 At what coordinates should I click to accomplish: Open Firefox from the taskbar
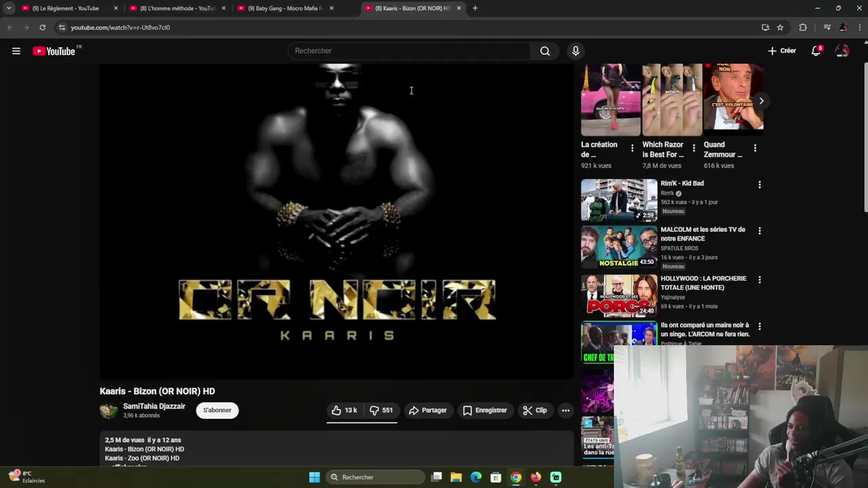536,477
